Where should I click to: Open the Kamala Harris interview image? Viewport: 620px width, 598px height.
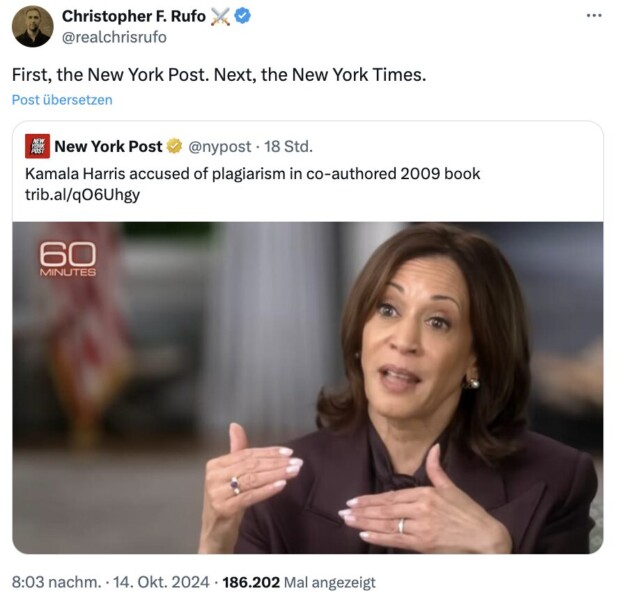point(308,388)
